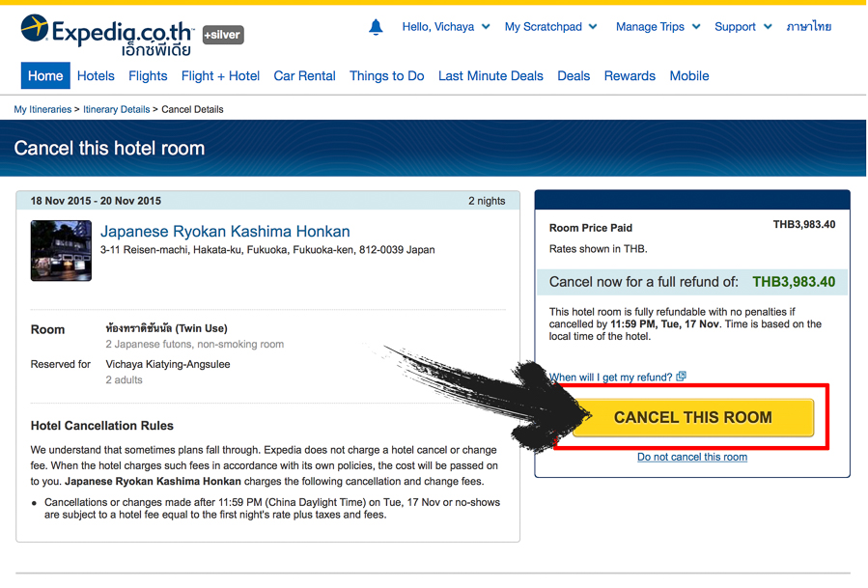
Task: Click the 2 nights text
Action: click(x=487, y=201)
